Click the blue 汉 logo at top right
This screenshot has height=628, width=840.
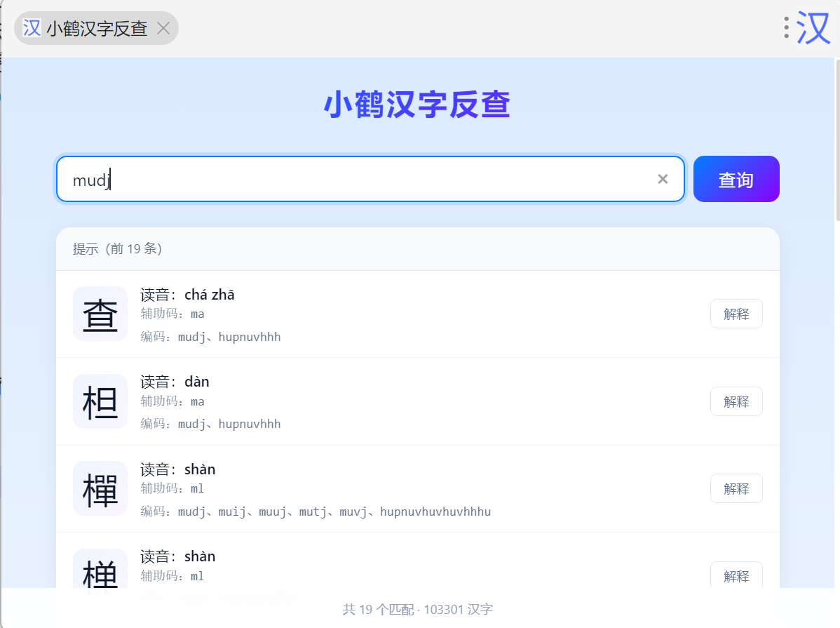813,28
